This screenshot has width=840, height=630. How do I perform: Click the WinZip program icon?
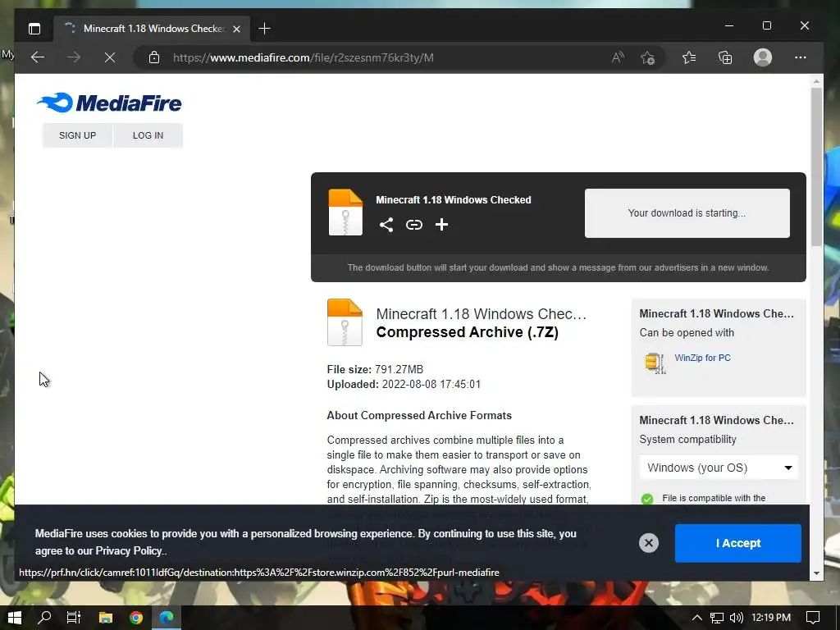click(655, 363)
